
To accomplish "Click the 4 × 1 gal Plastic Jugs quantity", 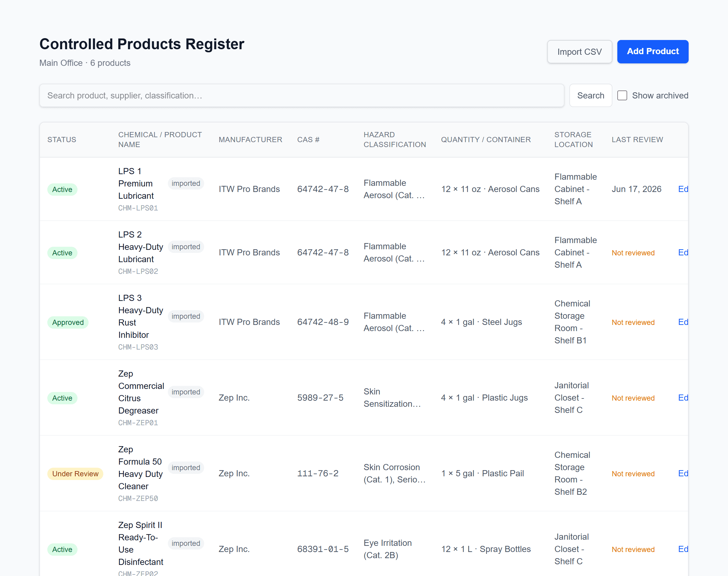I will (x=485, y=398).
